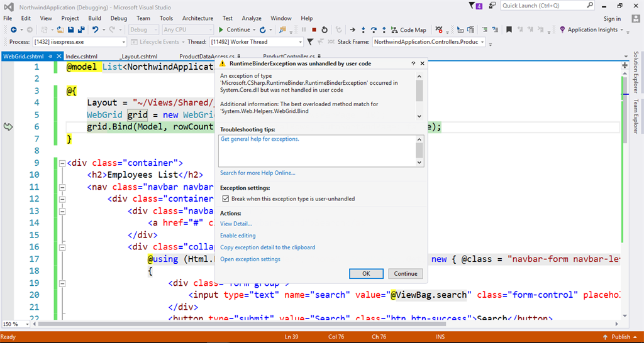Viewport: 644px width, 343px height.
Task: Click the Show Next Statement arrow icon
Action: click(352, 30)
